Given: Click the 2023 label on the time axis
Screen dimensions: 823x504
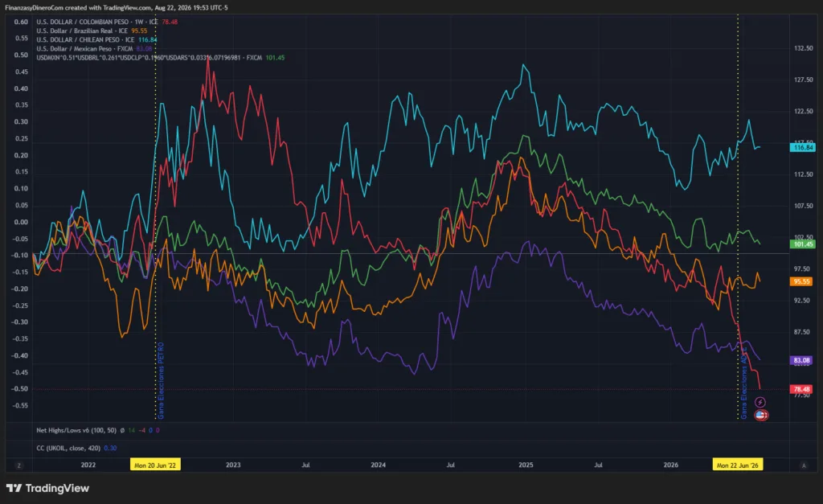Looking at the screenshot, I should coord(233,465).
